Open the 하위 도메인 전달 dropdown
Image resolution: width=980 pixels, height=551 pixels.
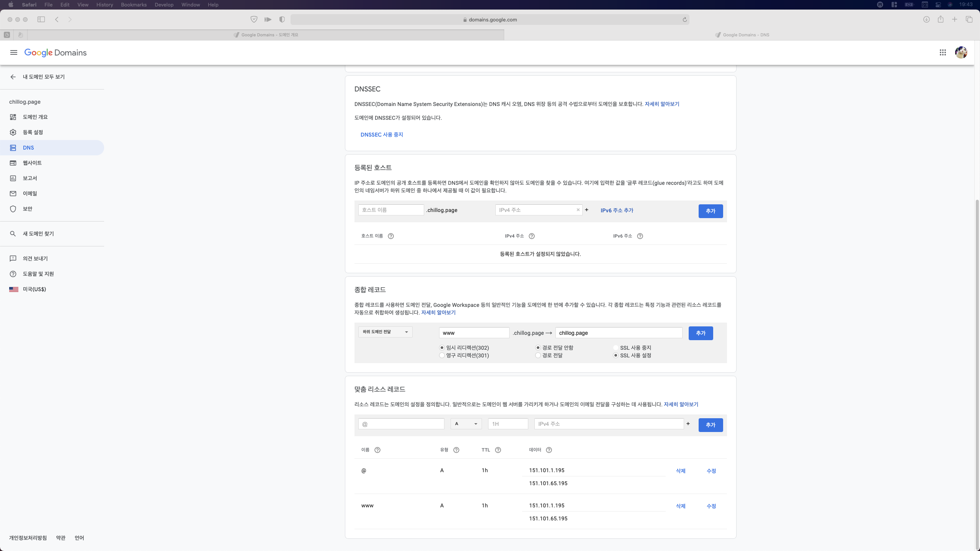pos(385,332)
